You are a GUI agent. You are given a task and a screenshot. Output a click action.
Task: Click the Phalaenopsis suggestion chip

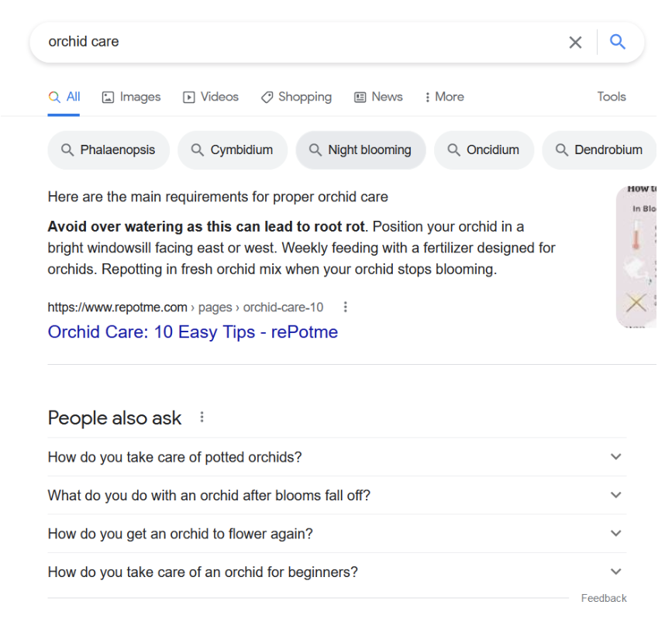coord(109,150)
